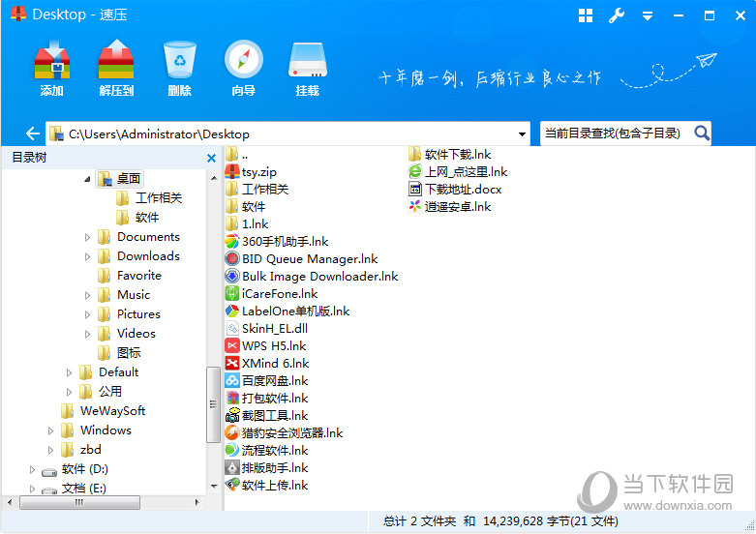Select the XMind 6.lnk icon
Screen dimensions: 756x534
point(232,363)
